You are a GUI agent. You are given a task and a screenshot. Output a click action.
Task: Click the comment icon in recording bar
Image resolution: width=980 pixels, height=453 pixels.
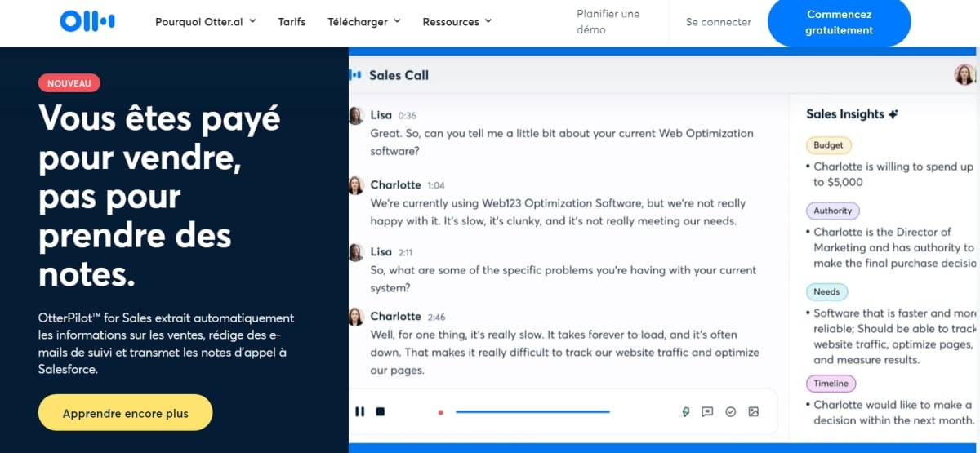pyautogui.click(x=708, y=412)
